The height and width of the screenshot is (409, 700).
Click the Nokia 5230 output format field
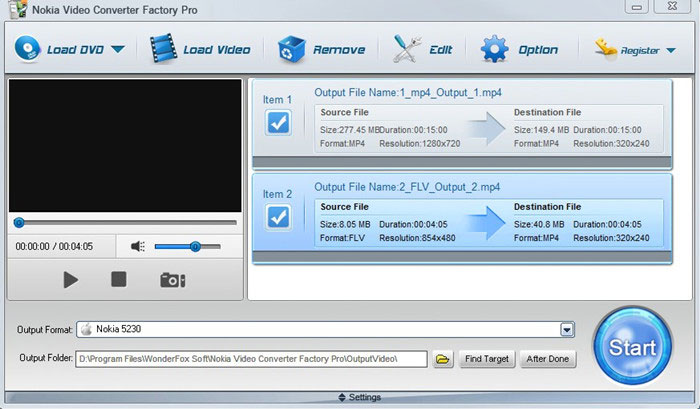(x=325, y=330)
